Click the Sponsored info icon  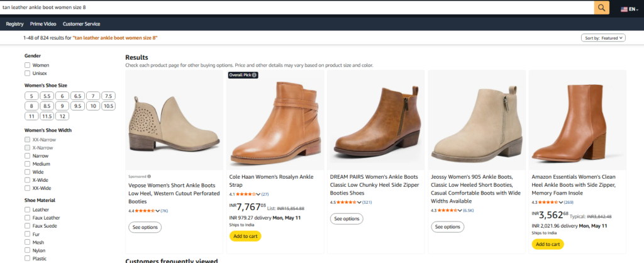click(148, 176)
